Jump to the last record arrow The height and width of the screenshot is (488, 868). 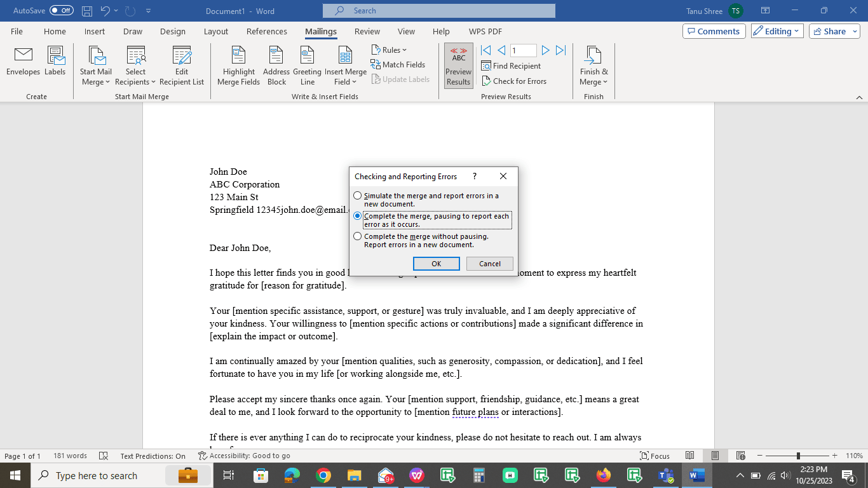(560, 50)
